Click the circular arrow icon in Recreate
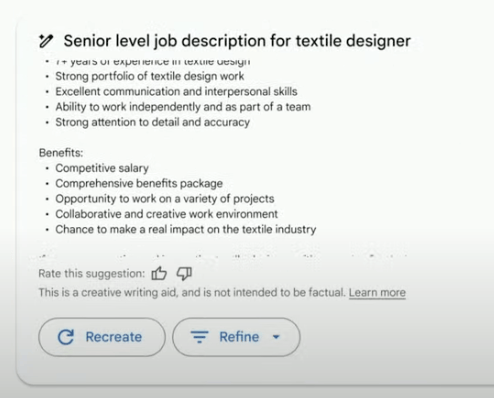Image resolution: width=494 pixels, height=398 pixels. pyautogui.click(x=66, y=337)
